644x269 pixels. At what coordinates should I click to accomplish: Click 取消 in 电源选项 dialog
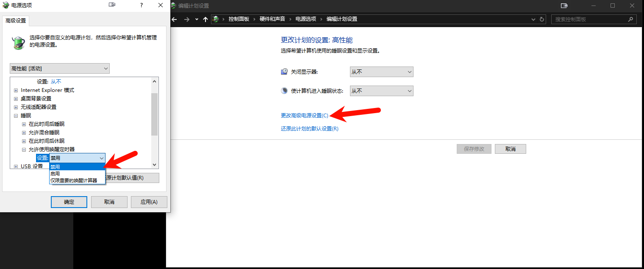(109, 202)
